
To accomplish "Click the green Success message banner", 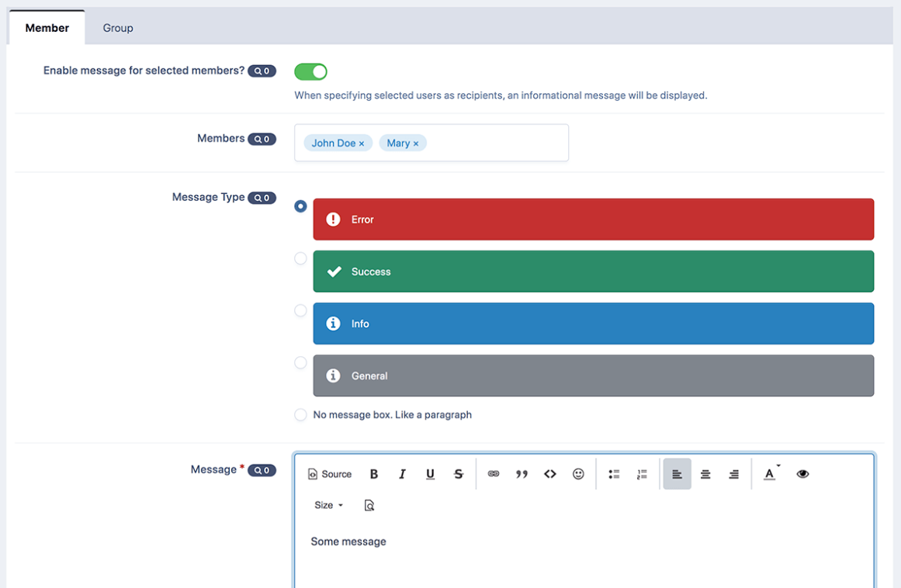I will (594, 272).
